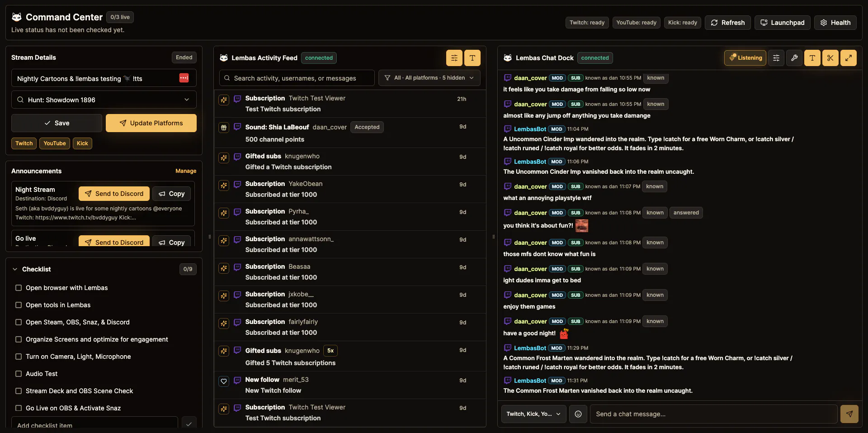Copy the Go live announcement
Screen dimensions: 868x433
tap(171, 241)
